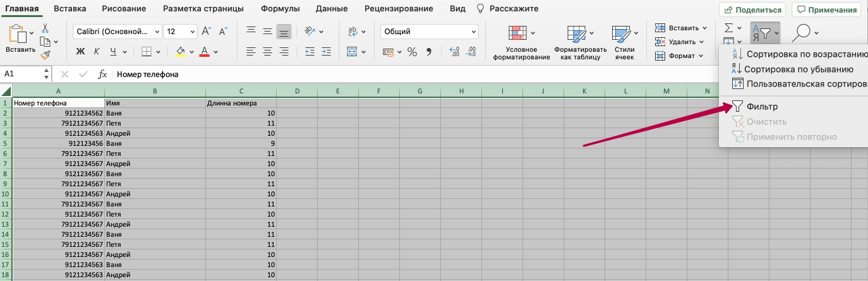This screenshot has height=281, width=868.
Task: Switch to the Вставка tab
Action: (70, 9)
